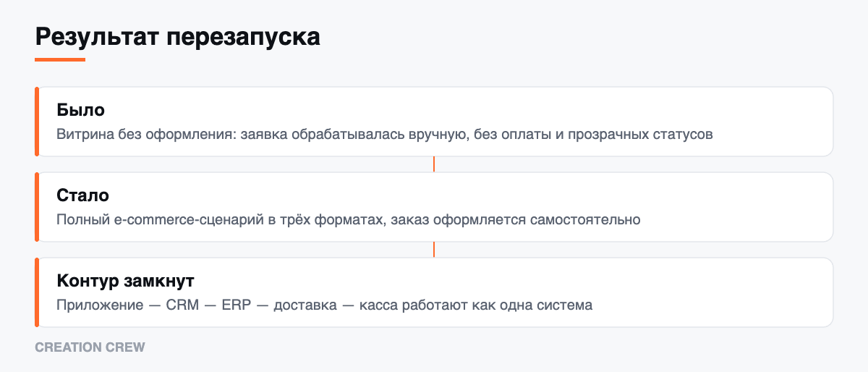Select the 'Контур замкнут' card title
Image resolution: width=868 pixels, height=372 pixels.
pos(125,282)
